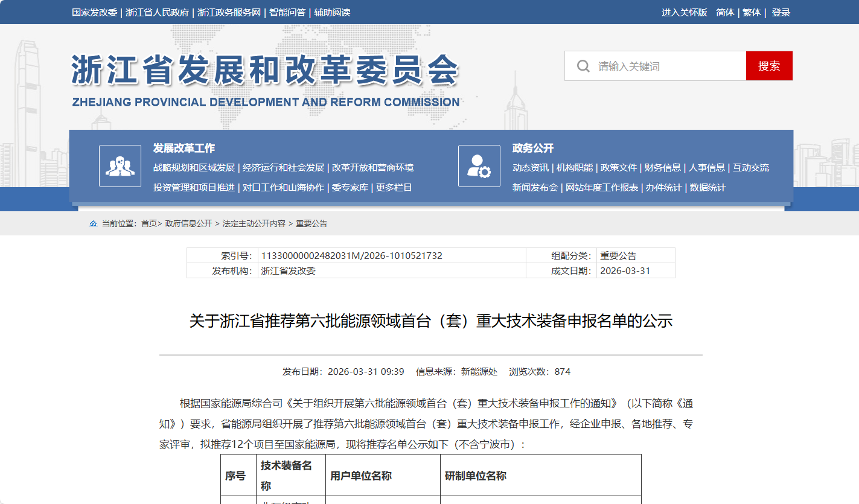Click 重要公告 in the breadcrumb trail
Image resolution: width=859 pixels, height=504 pixels.
coord(311,223)
